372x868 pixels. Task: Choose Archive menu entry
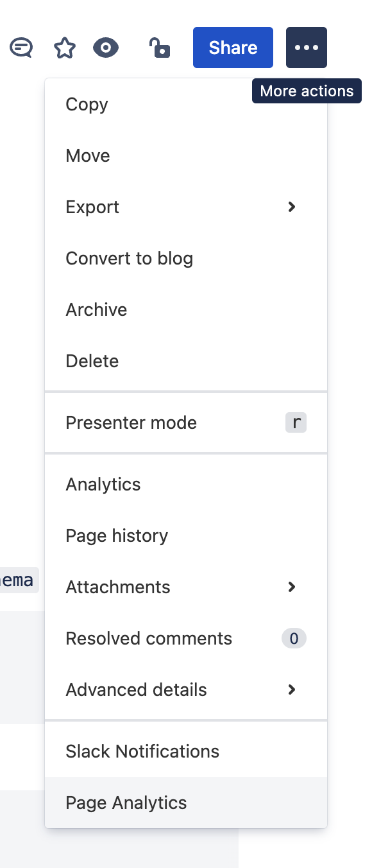tap(186, 309)
